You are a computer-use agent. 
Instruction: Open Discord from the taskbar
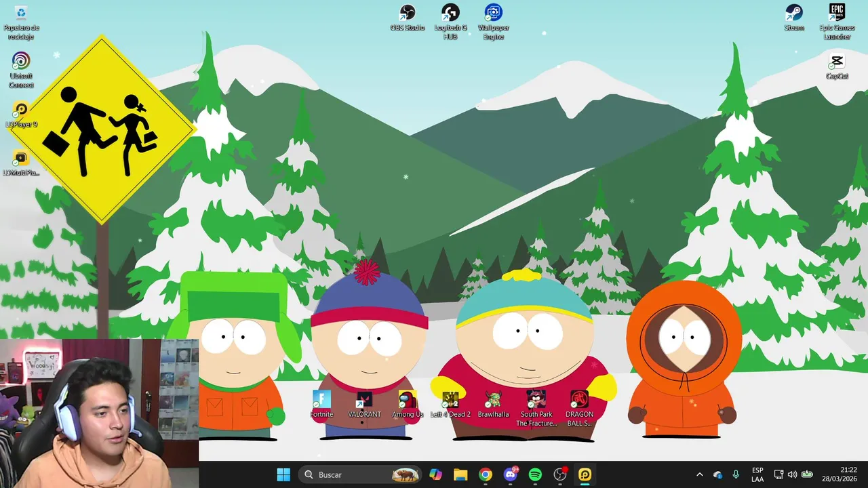(x=511, y=474)
